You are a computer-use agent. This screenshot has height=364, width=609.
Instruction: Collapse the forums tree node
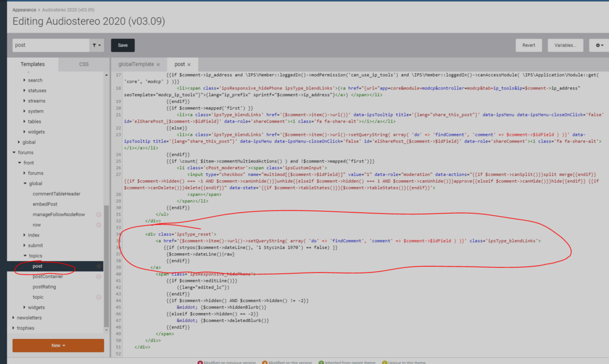coord(14,152)
